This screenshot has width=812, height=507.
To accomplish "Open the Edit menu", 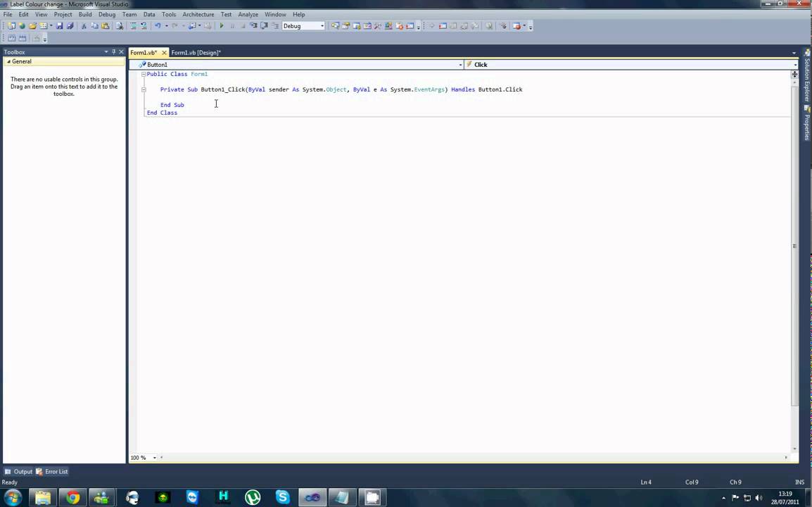I will click(x=23, y=15).
